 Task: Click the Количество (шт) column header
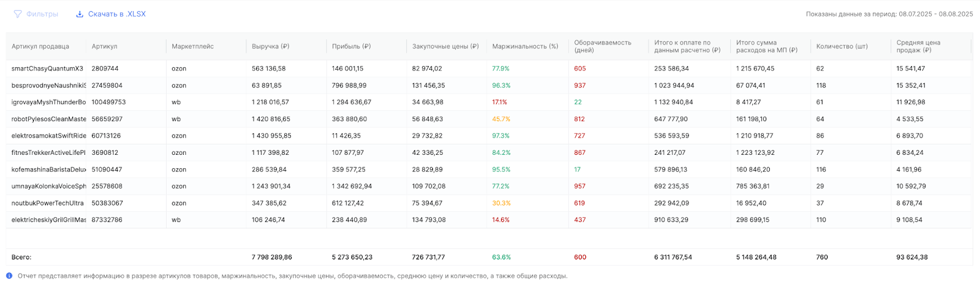click(842, 46)
